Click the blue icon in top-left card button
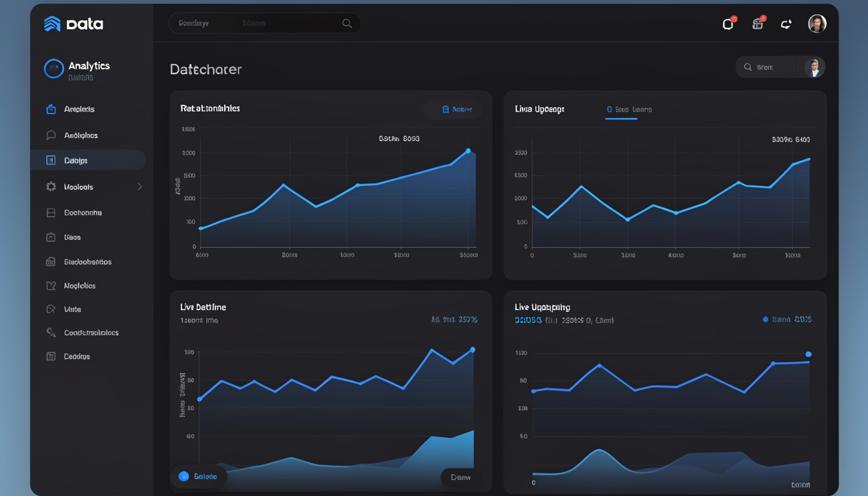The image size is (868, 496). tap(445, 109)
